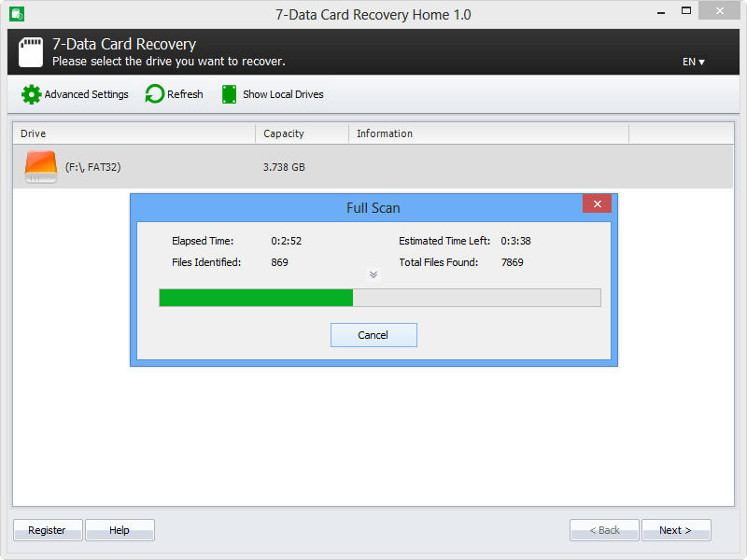
Task: Select the F:\ FAT32 drive row
Action: (140, 166)
